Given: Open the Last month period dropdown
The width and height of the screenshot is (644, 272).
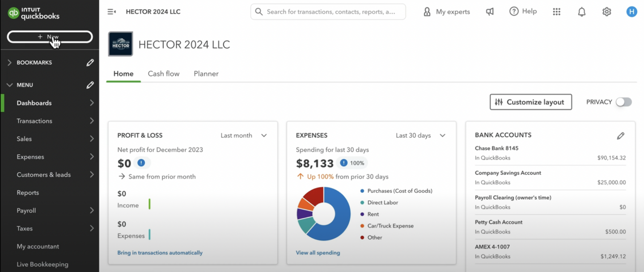Looking at the screenshot, I should pyautogui.click(x=244, y=136).
